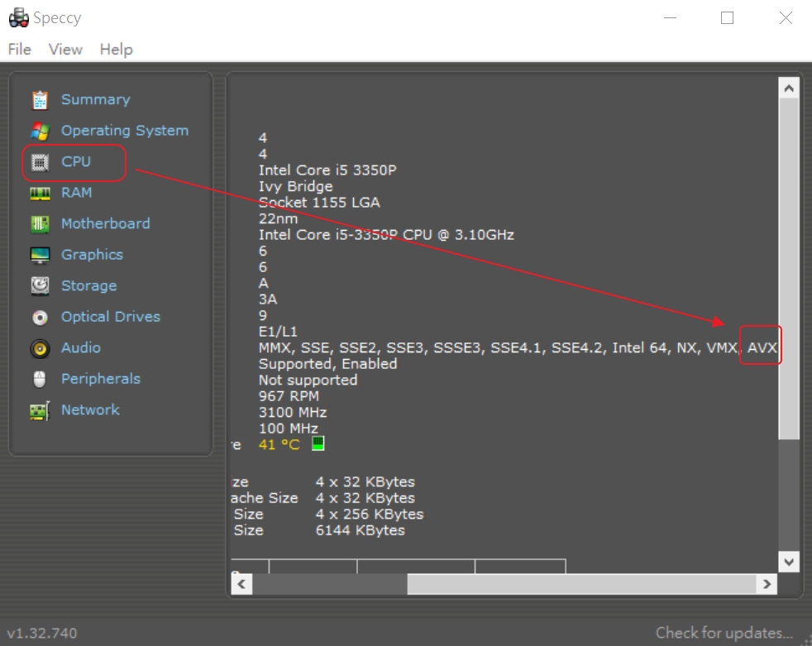Click the Summary clipboard icon
Screen dimensions: 812x646
40,100
